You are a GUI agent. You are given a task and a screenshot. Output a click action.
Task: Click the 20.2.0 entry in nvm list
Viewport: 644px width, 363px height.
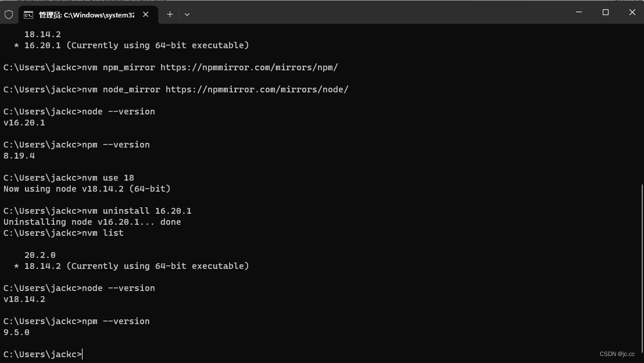(40, 255)
